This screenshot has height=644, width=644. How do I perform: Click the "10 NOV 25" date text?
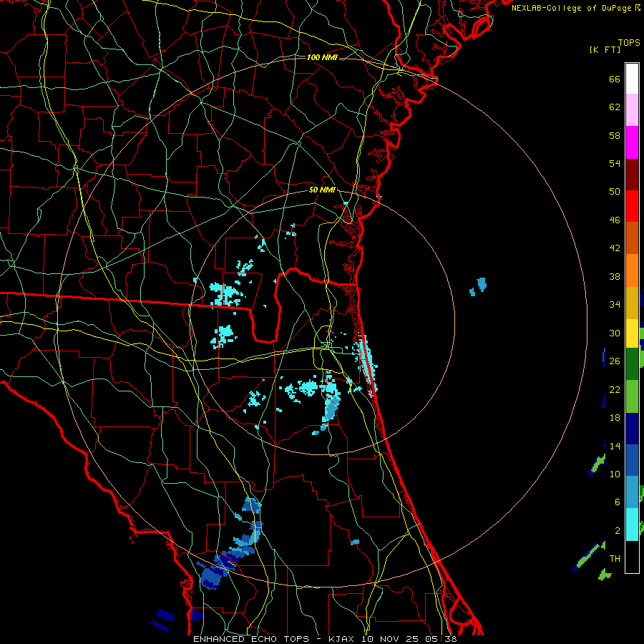(390, 639)
